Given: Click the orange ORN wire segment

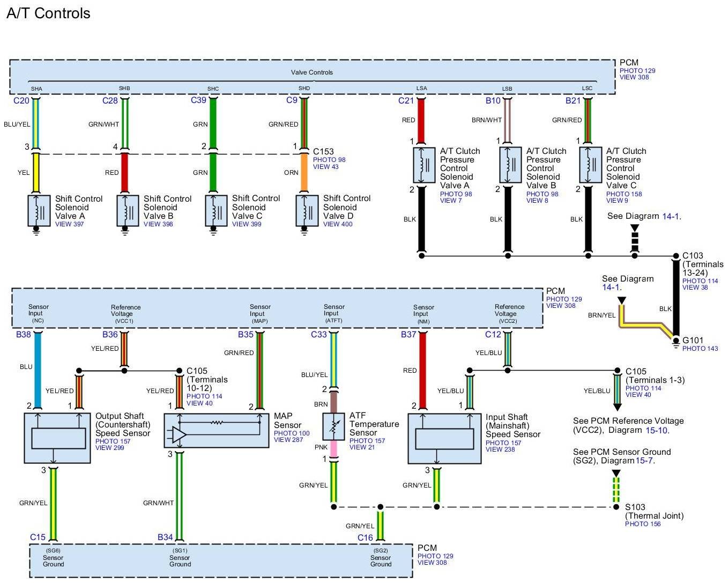Looking at the screenshot, I should 304,173.
